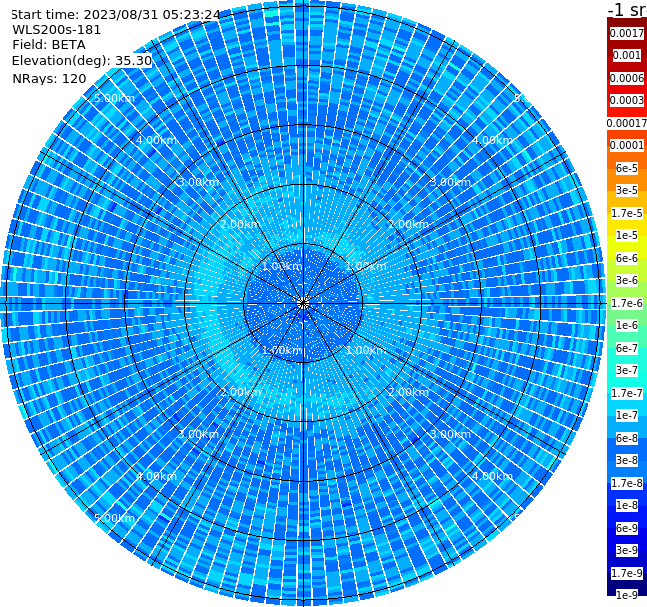Select the WLS200s-181 instrument label
The width and height of the screenshot is (647, 607).
[57, 30]
